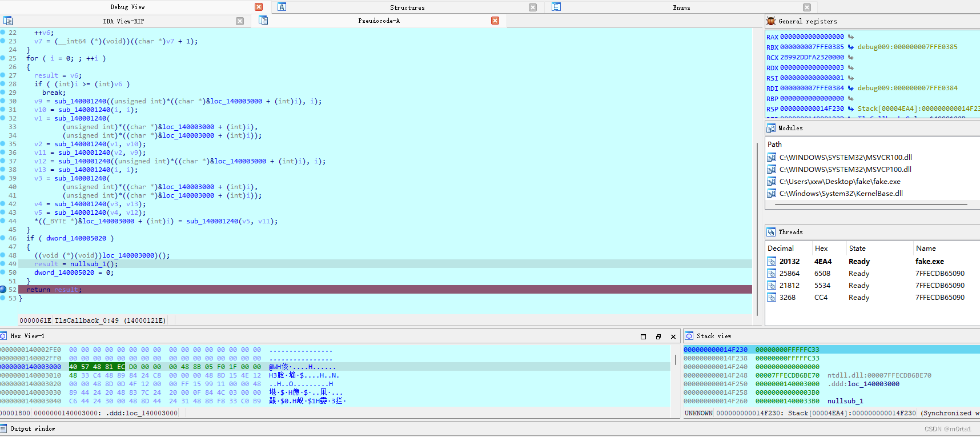Toggle breakpoint dot on line 44
980x437 pixels.
(3, 221)
